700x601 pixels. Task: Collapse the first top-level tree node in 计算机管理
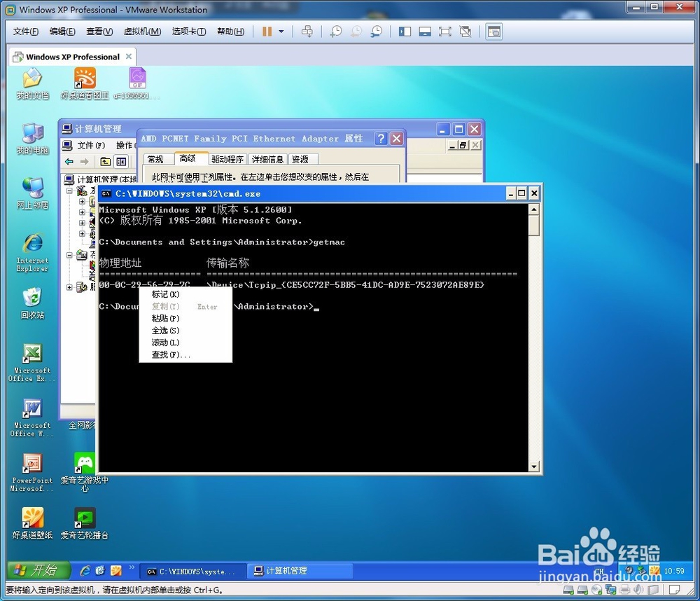69,191
